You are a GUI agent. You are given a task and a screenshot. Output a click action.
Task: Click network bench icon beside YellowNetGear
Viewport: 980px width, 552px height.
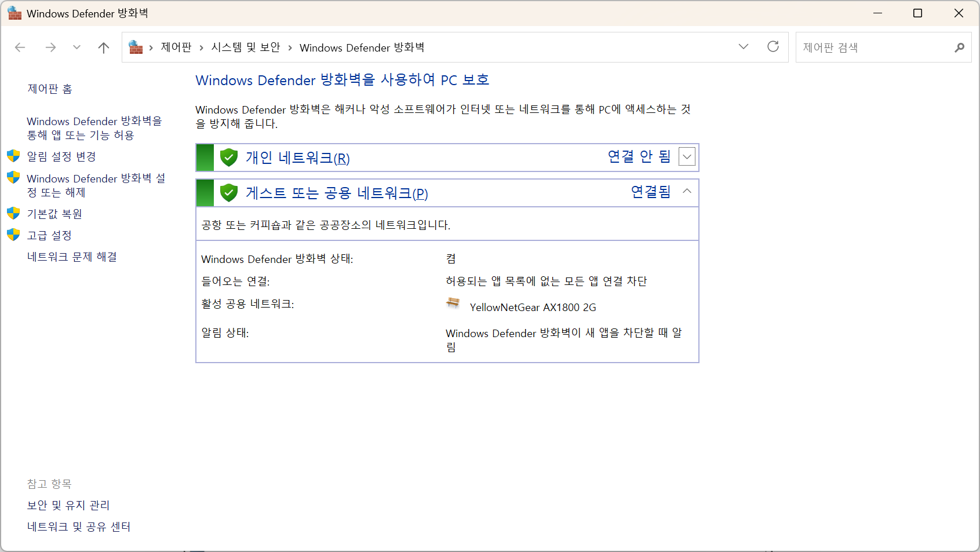pos(453,303)
